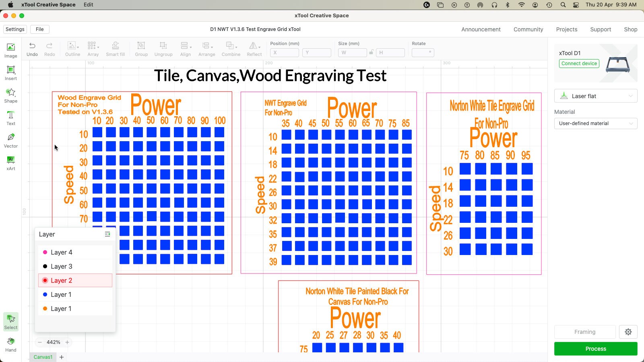Click the Undo icon
The width and height of the screenshot is (644, 362).
(32, 45)
